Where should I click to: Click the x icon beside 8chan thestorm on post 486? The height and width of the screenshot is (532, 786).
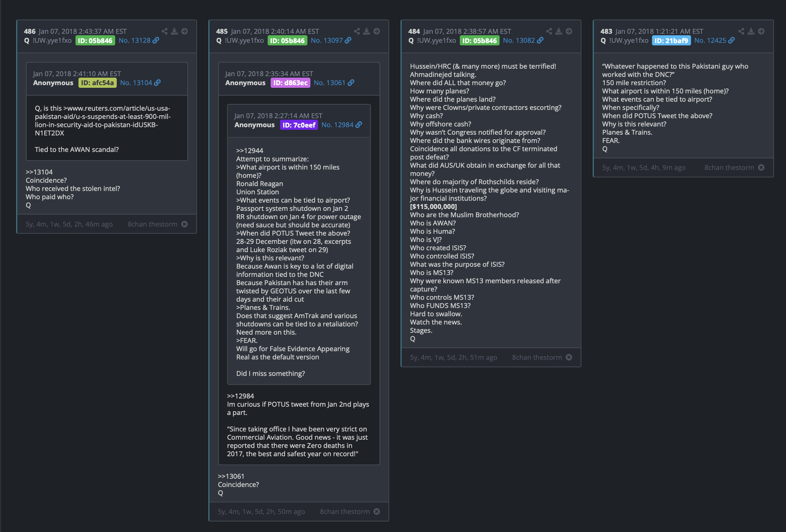[x=185, y=224]
